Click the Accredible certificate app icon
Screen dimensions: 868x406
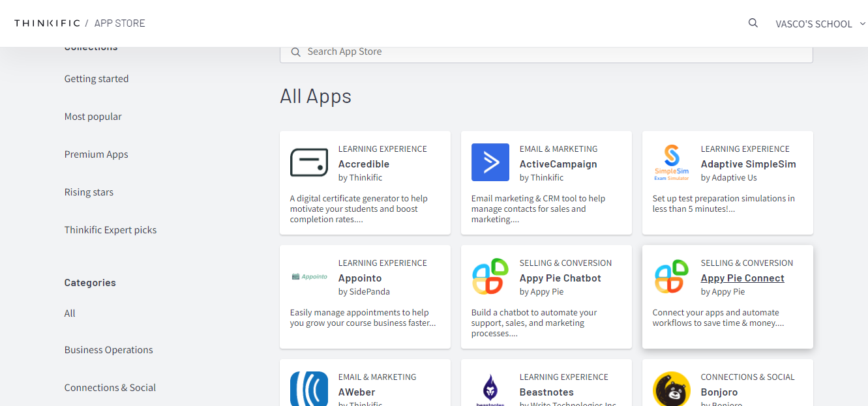309,162
